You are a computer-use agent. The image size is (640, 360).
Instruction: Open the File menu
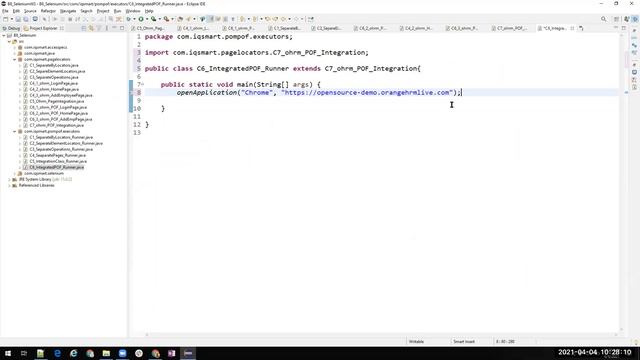pos(5,11)
